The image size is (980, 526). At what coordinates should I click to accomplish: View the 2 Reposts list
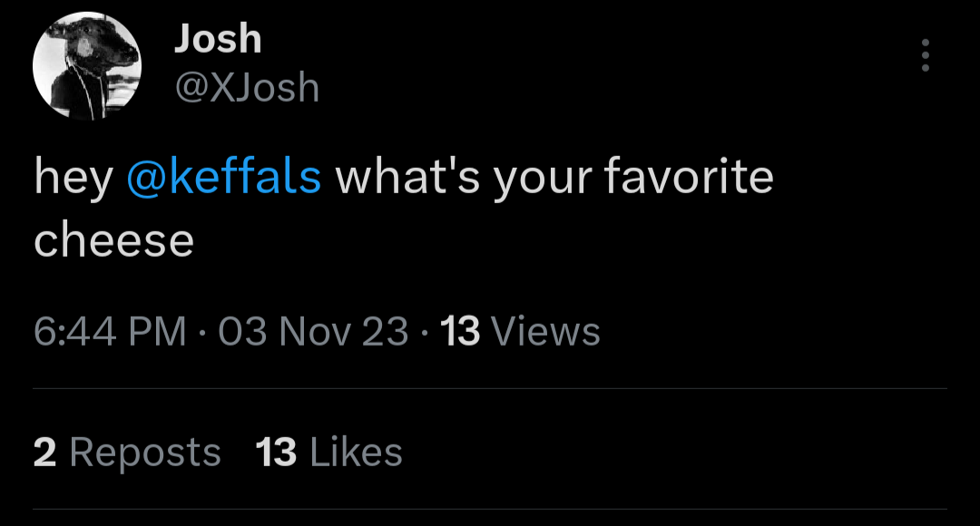click(127, 452)
